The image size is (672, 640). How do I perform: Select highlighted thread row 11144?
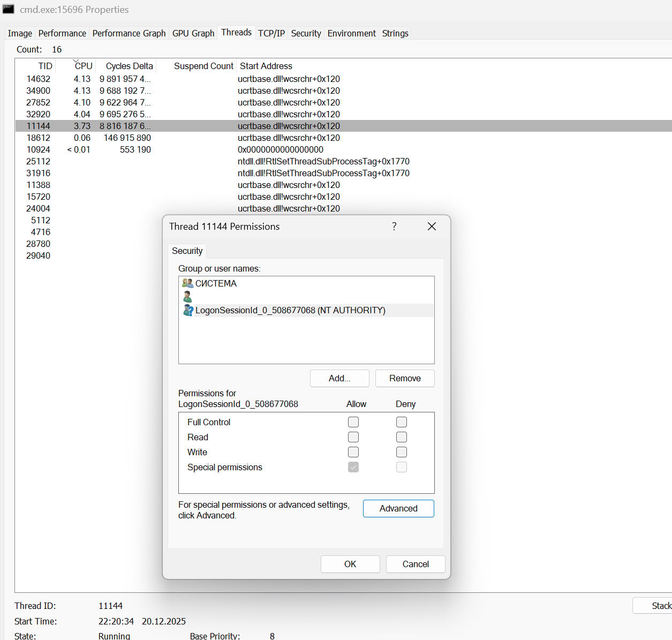(343, 126)
